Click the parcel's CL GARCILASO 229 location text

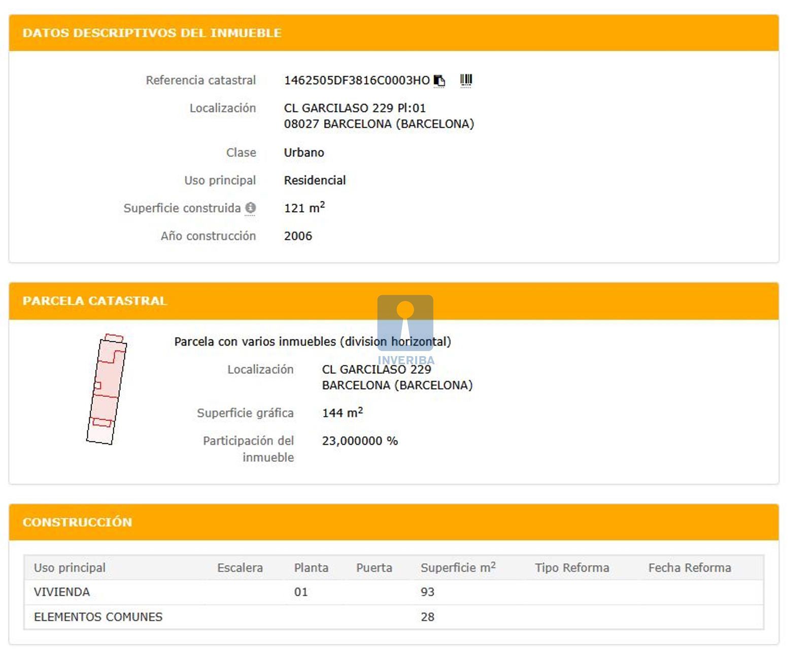pyautogui.click(x=376, y=370)
